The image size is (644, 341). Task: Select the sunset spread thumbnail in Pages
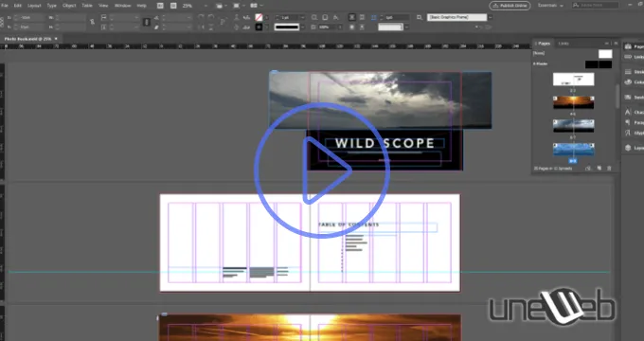pos(573,102)
